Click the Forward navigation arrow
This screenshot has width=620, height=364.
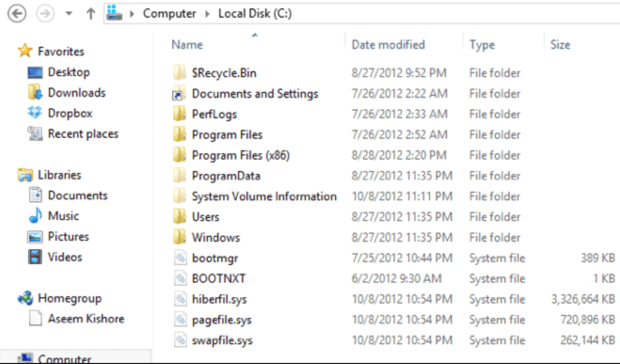45,14
